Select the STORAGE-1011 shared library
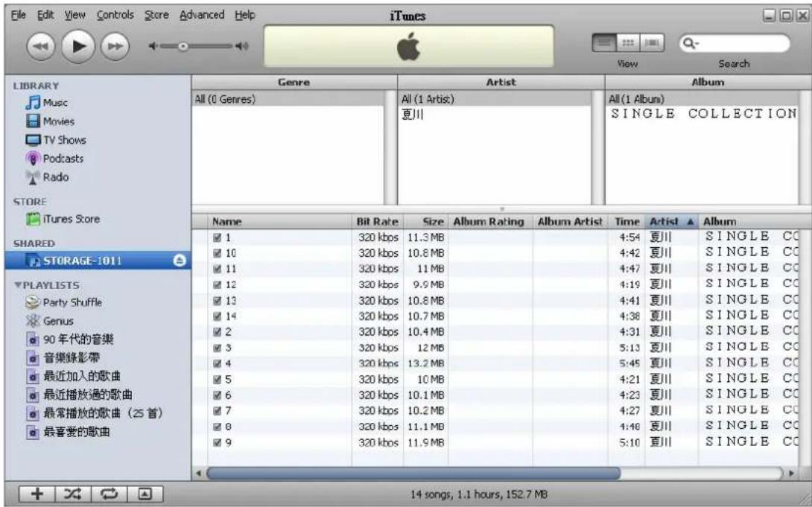 pyautogui.click(x=98, y=261)
